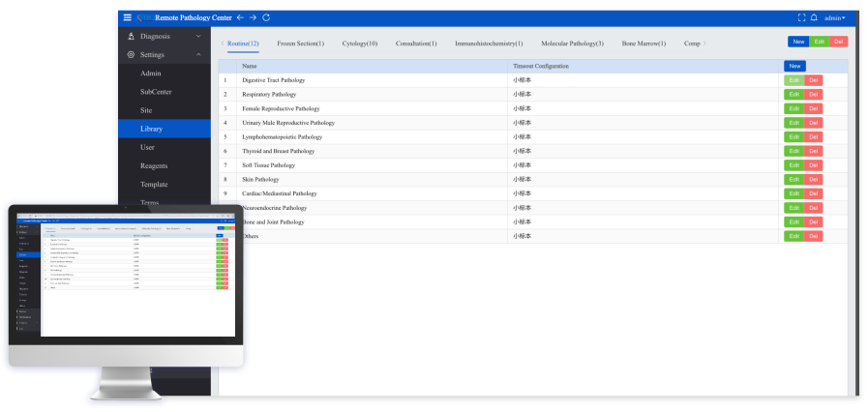Open the admin user dropdown
The image size is (868, 412).
pos(835,18)
